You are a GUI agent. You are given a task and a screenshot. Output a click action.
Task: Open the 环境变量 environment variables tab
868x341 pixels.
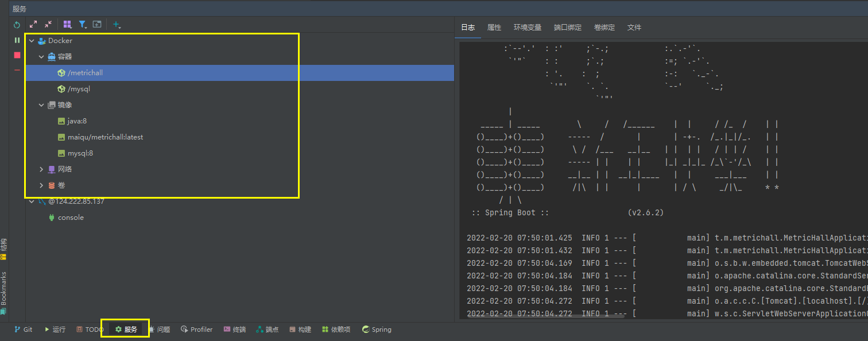pos(528,28)
